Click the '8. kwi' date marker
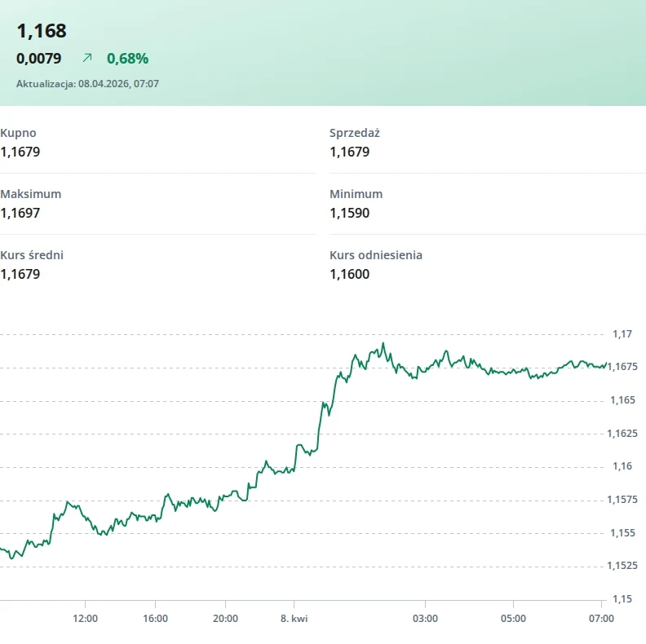Screen dimensions: 646x644 [x=294, y=619]
